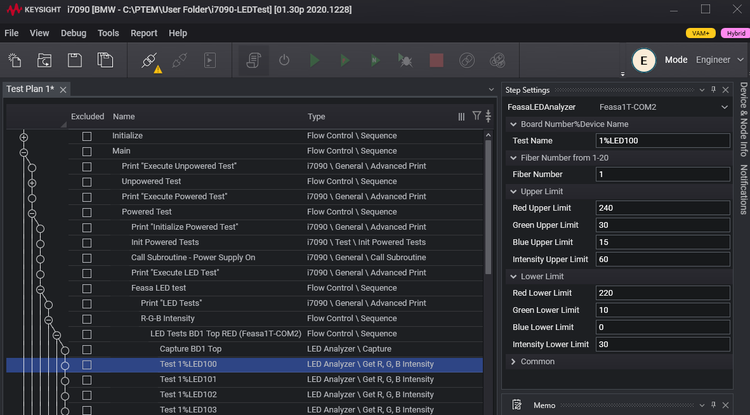Image resolution: width=750 pixels, height=415 pixels.
Task: Click the debug bug run icon
Action: point(405,61)
